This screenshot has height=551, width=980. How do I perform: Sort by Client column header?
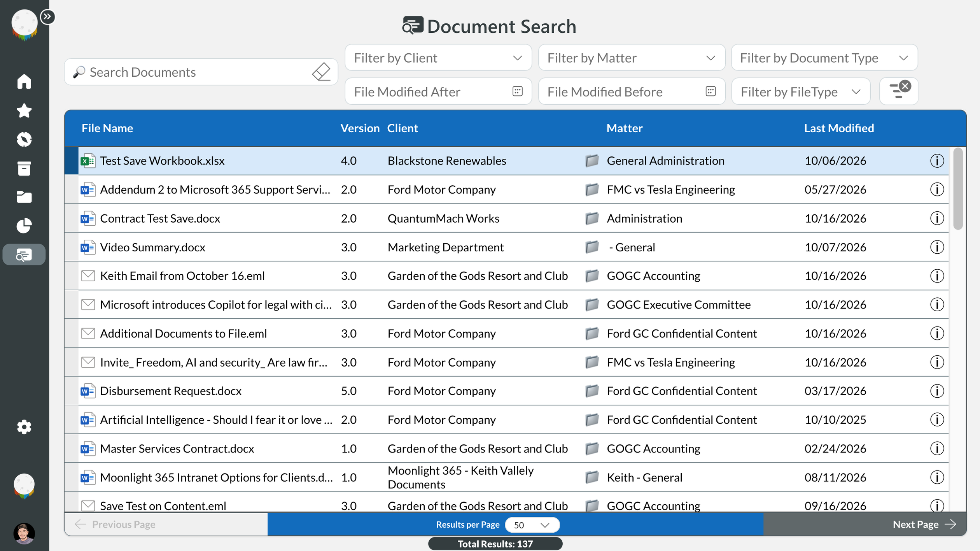(x=402, y=128)
